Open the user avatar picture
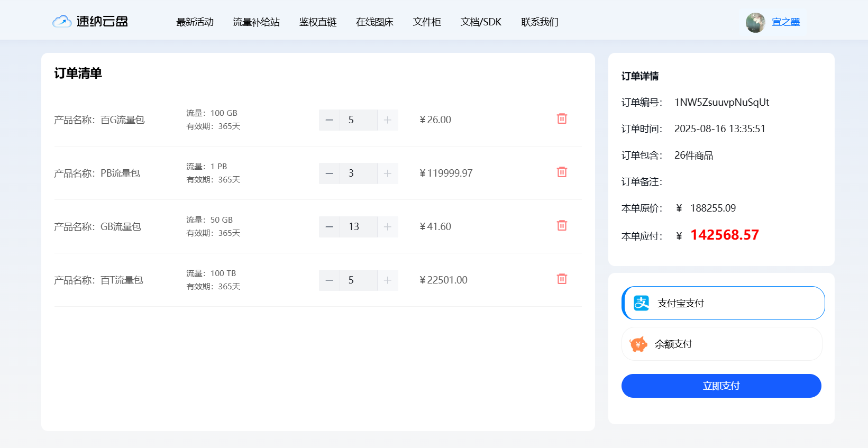This screenshot has width=868, height=448. [755, 22]
